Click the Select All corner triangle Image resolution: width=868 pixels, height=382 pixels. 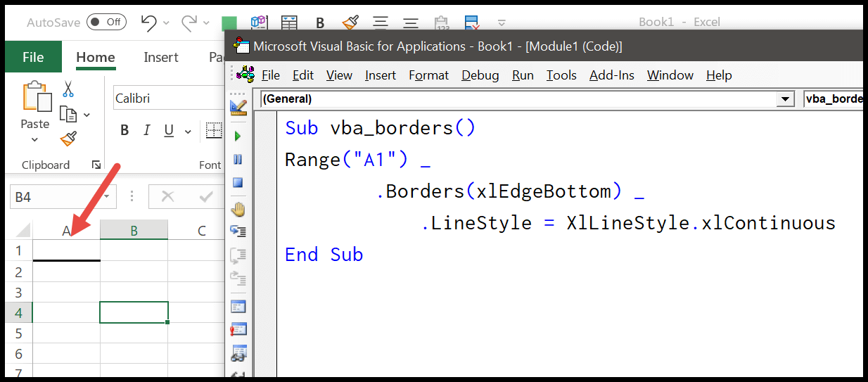23,230
